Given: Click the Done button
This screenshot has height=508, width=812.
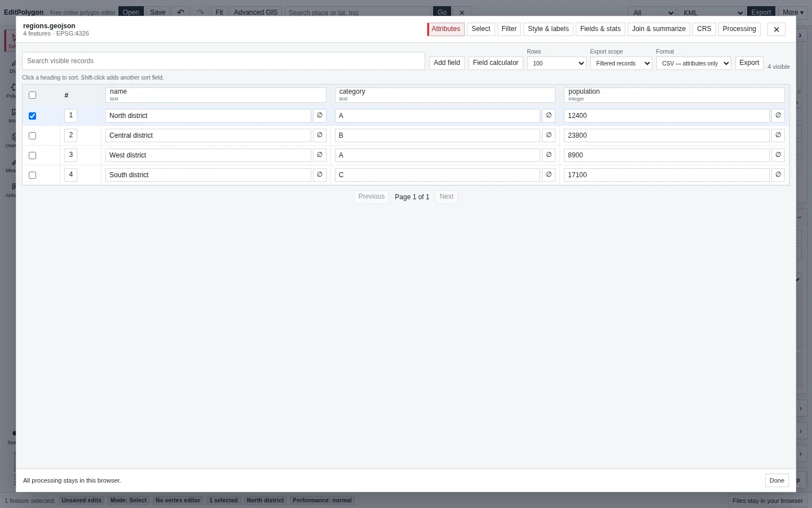Looking at the screenshot, I should click(x=777, y=481).
